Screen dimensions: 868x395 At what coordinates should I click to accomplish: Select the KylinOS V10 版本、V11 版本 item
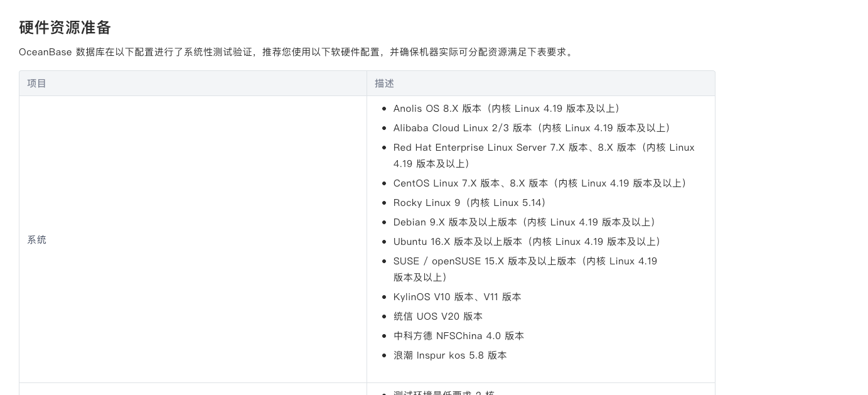tap(458, 297)
